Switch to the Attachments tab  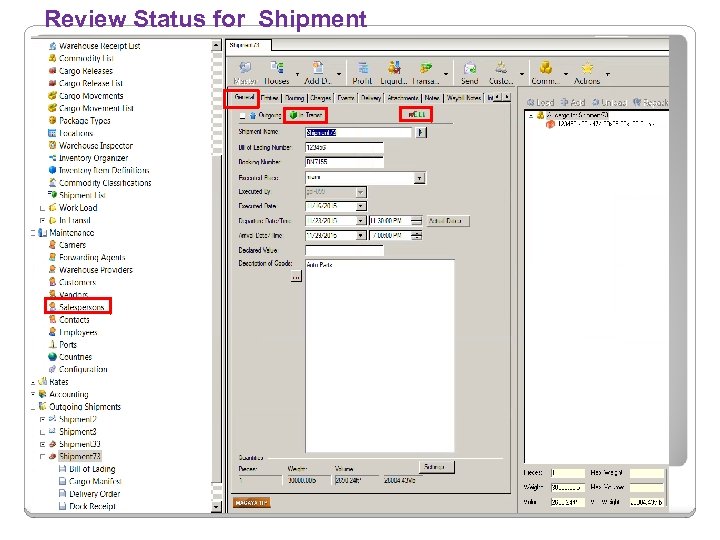click(x=403, y=98)
